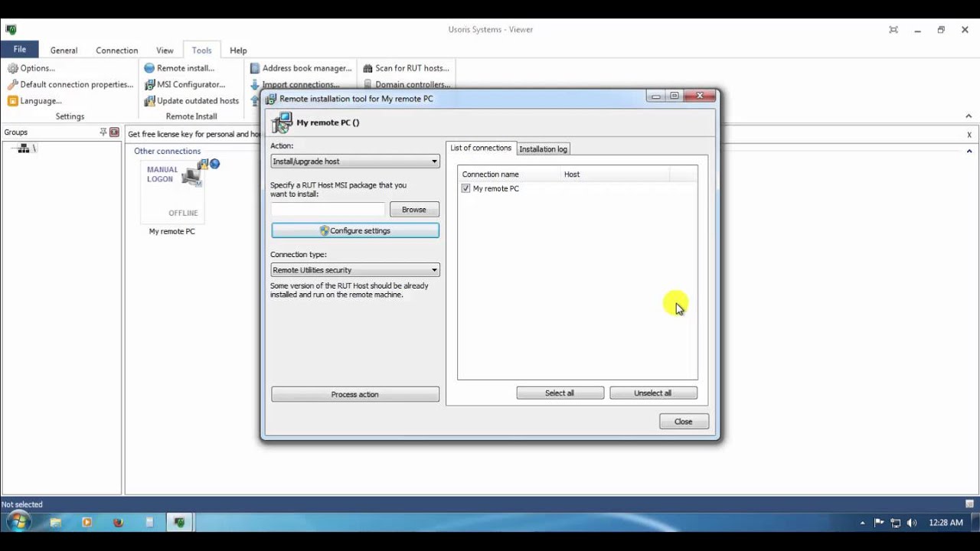Click Browse for MSI package
Viewport: 980px width, 551px height.
pyautogui.click(x=414, y=210)
